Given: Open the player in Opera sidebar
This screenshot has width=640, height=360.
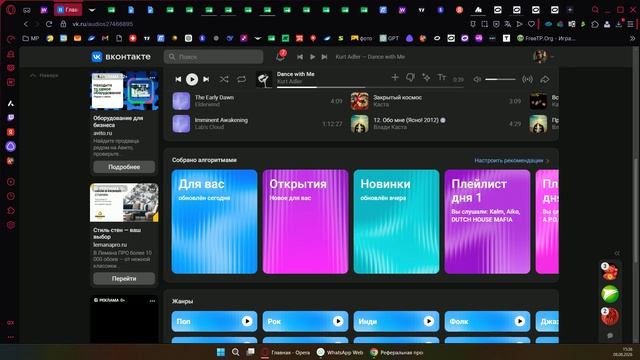Looking at the screenshot, I should (x=11, y=182).
